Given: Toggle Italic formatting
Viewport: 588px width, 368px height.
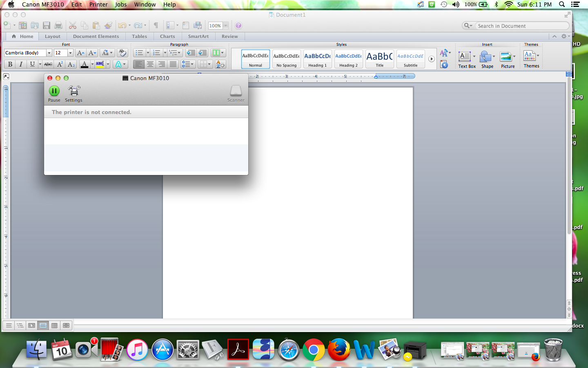Looking at the screenshot, I should point(21,64).
